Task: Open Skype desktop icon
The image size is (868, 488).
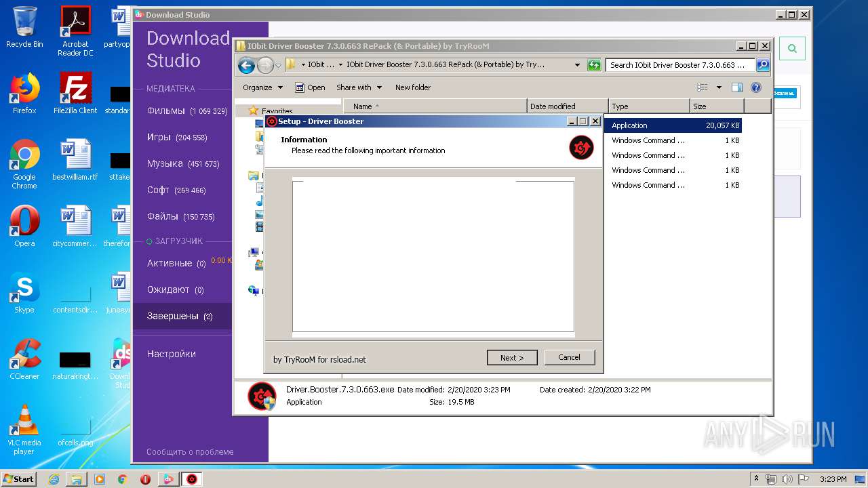Action: [x=24, y=293]
